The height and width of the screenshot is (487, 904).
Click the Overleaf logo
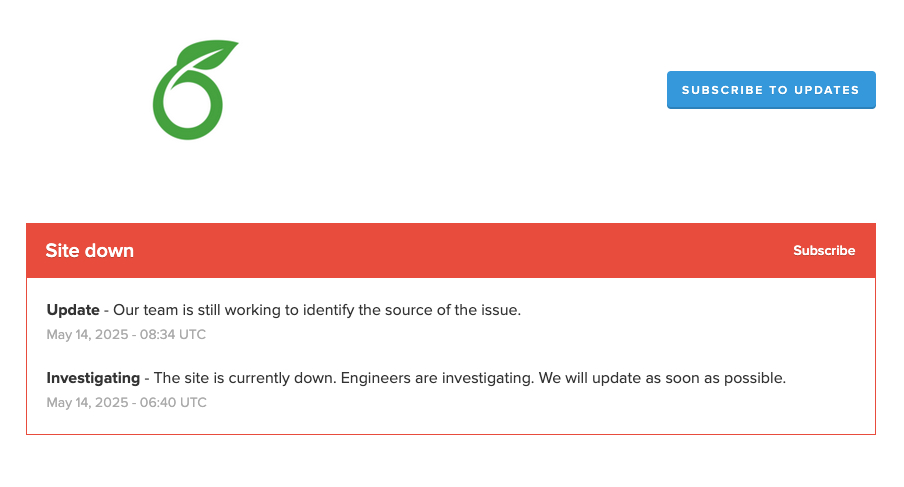(x=194, y=90)
